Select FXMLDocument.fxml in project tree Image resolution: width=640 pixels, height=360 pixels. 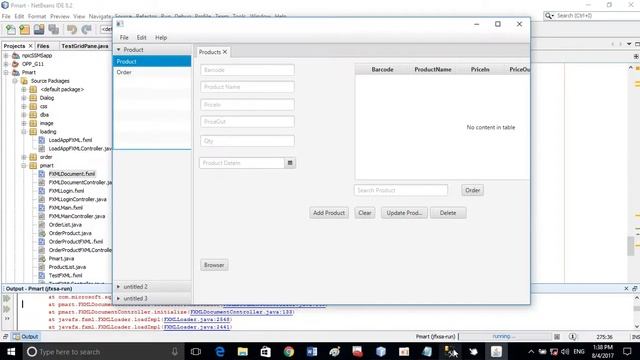click(x=72, y=174)
